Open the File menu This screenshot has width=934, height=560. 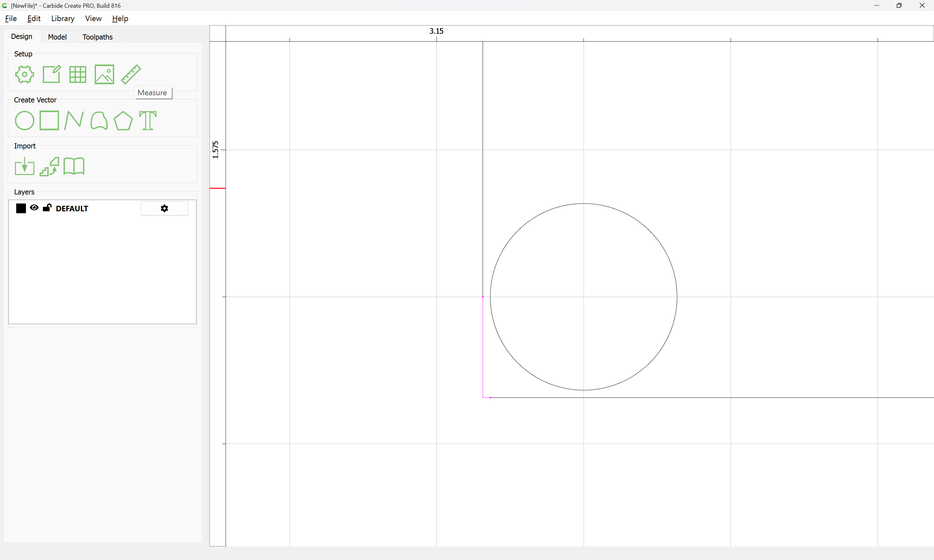[11, 18]
